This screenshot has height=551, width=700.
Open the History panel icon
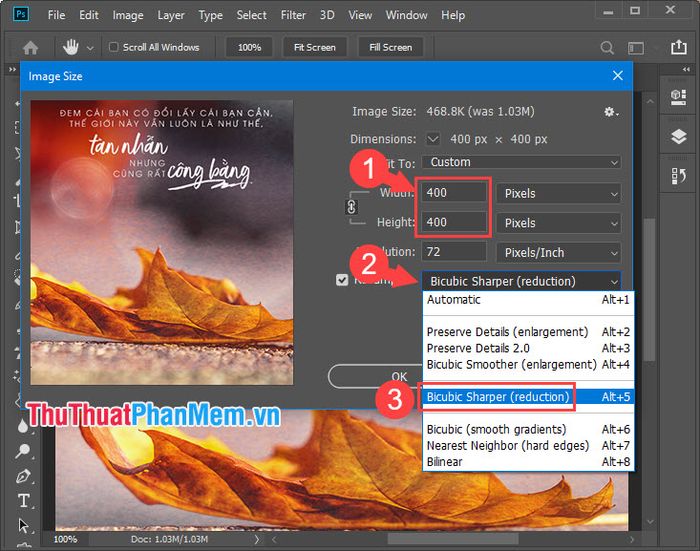click(x=679, y=176)
